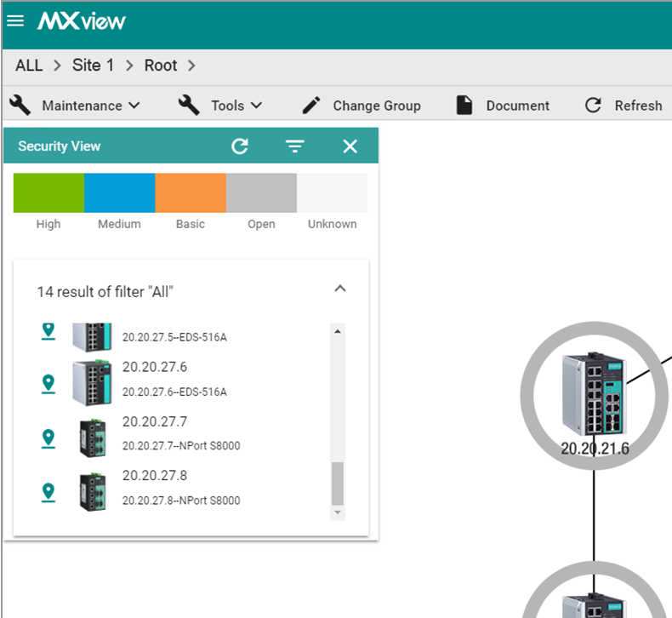Open the hamburger navigation menu

pyautogui.click(x=15, y=20)
